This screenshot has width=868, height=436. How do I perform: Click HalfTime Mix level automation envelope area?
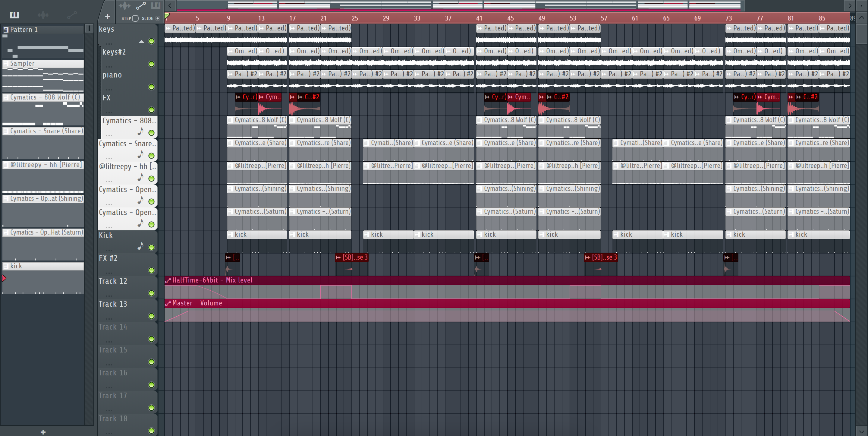[x=507, y=292]
